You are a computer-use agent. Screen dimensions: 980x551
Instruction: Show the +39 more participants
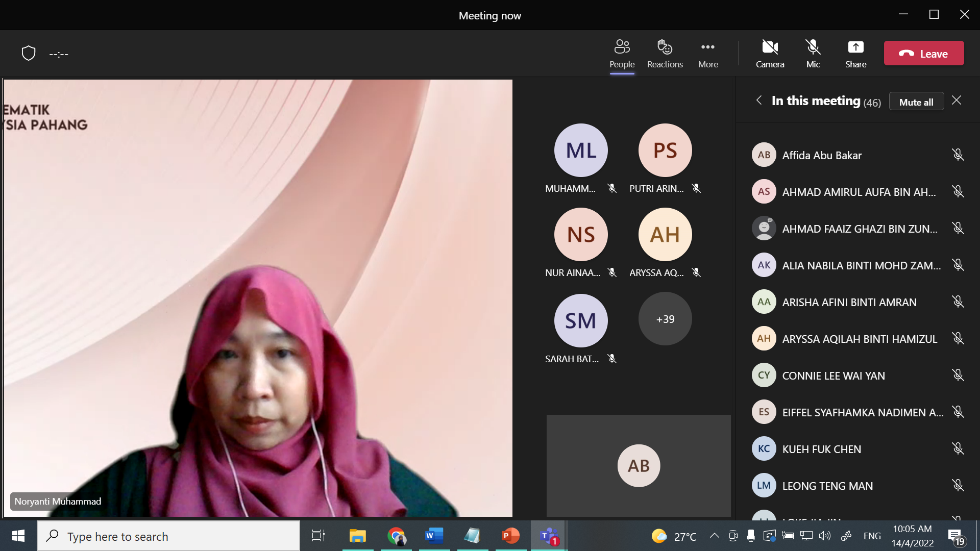pyautogui.click(x=665, y=319)
